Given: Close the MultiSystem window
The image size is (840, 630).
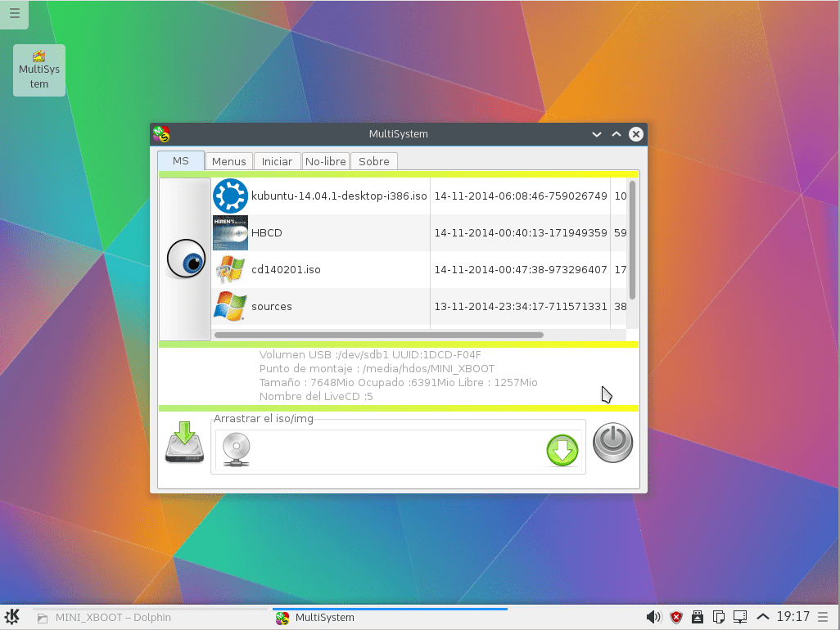Looking at the screenshot, I should [x=636, y=134].
